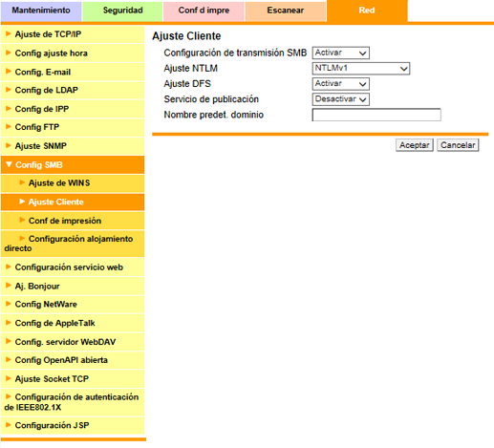Click the arrow icon next to Aj. Bonjour
The image size is (494, 448).
click(9, 286)
